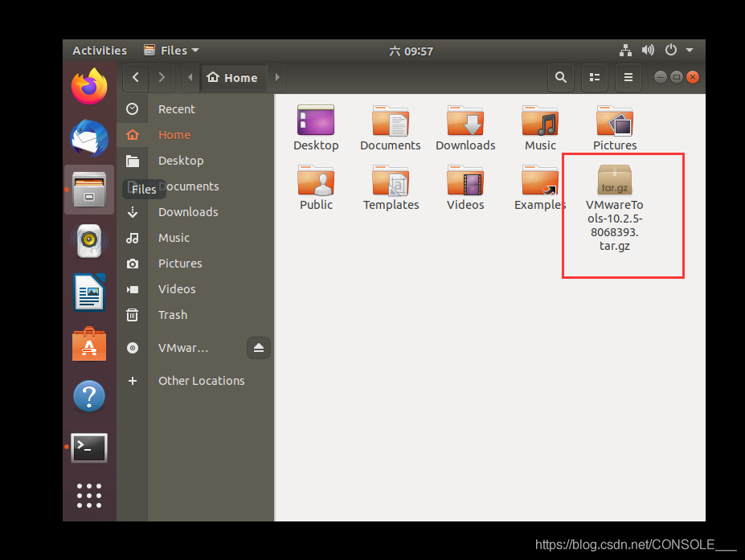Click the plus icon beside Other Locations
The width and height of the screenshot is (745, 560).
(x=133, y=381)
